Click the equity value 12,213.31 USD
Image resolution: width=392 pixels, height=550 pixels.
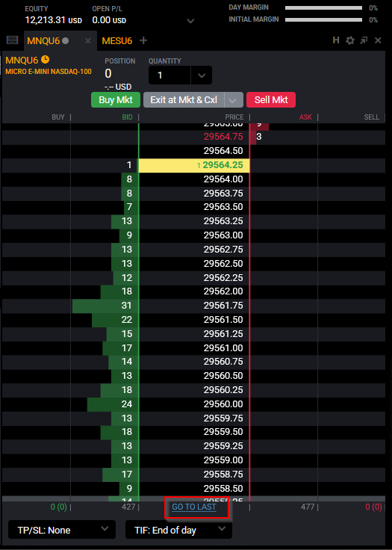pos(53,20)
